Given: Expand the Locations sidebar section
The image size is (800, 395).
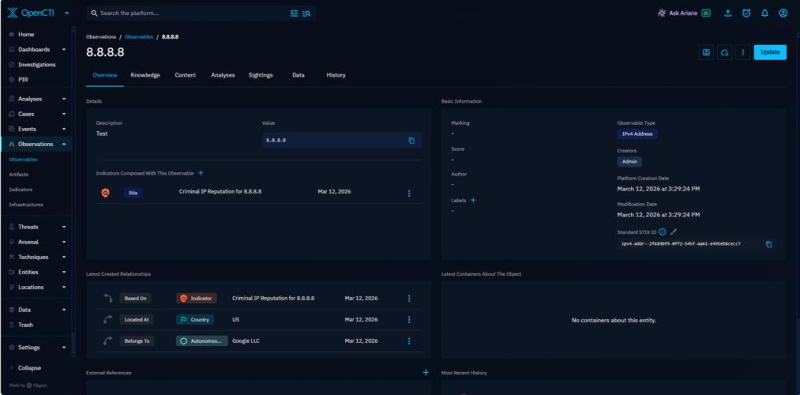Looking at the screenshot, I should 64,287.
